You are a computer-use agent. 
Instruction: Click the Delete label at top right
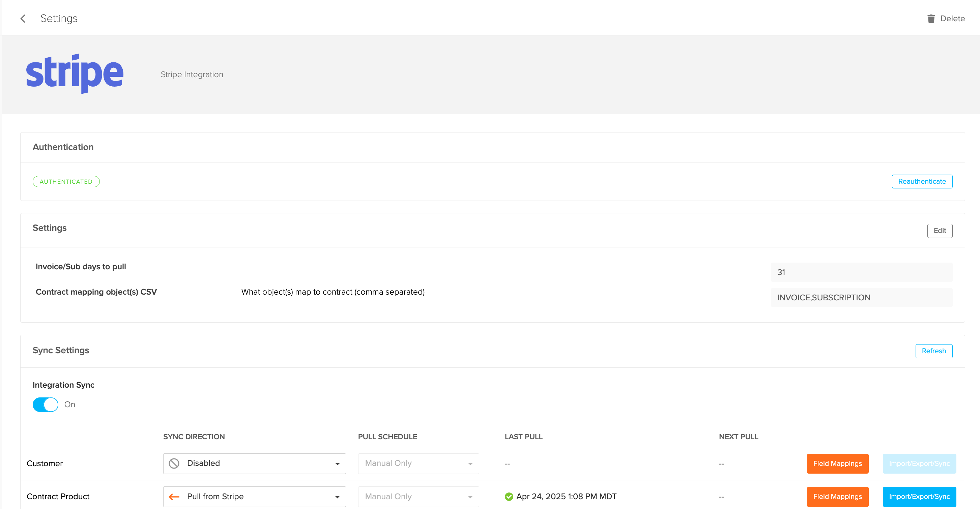pos(952,19)
